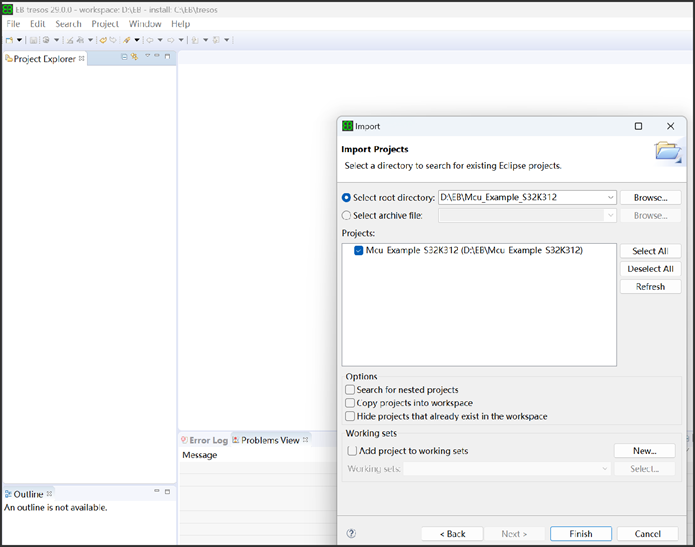Viewport: 695px width, 547px height.
Task: Click the Deselect All button
Action: point(650,269)
